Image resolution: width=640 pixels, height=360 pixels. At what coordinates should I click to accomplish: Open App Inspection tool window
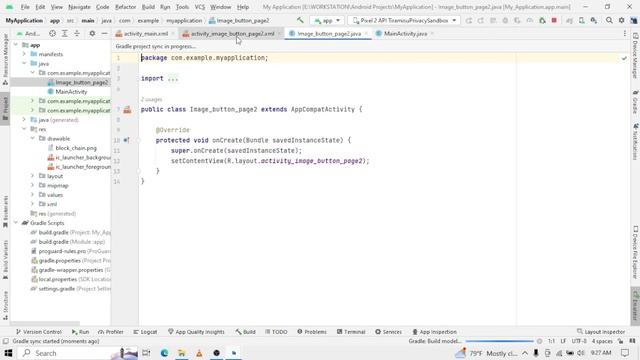(434, 332)
